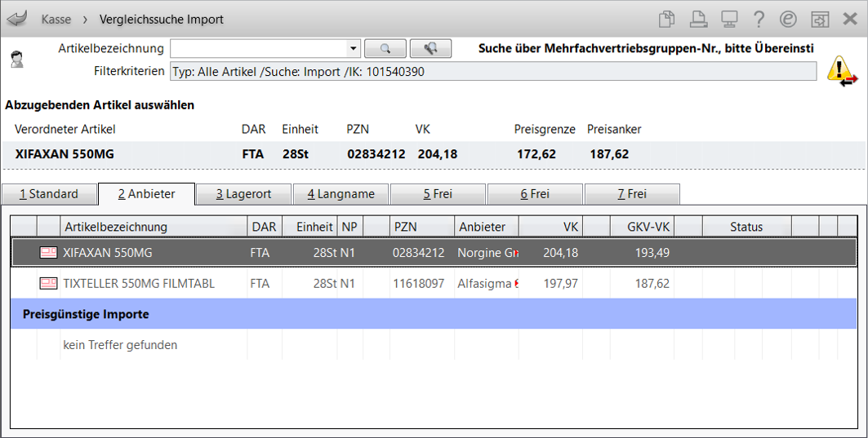Open the Kasse breadcrumb
The height and width of the screenshot is (438, 868).
click(56, 20)
